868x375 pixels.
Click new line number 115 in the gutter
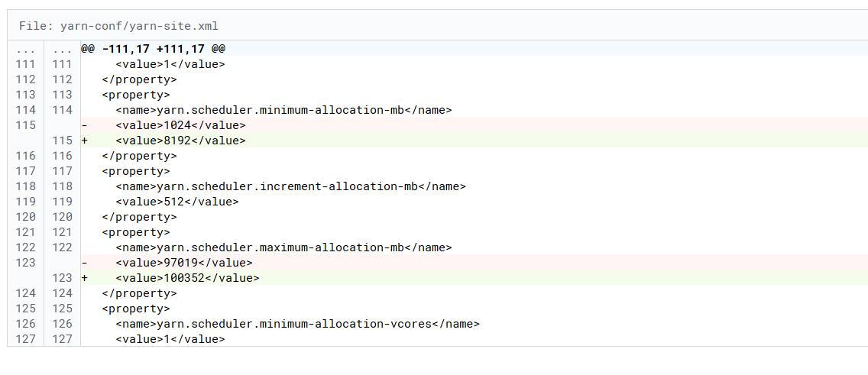pos(62,141)
